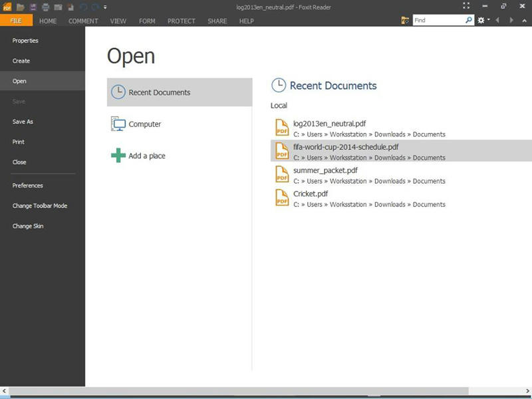The width and height of the screenshot is (532, 399).
Task: Click the previous result left arrow
Action: 497,21
